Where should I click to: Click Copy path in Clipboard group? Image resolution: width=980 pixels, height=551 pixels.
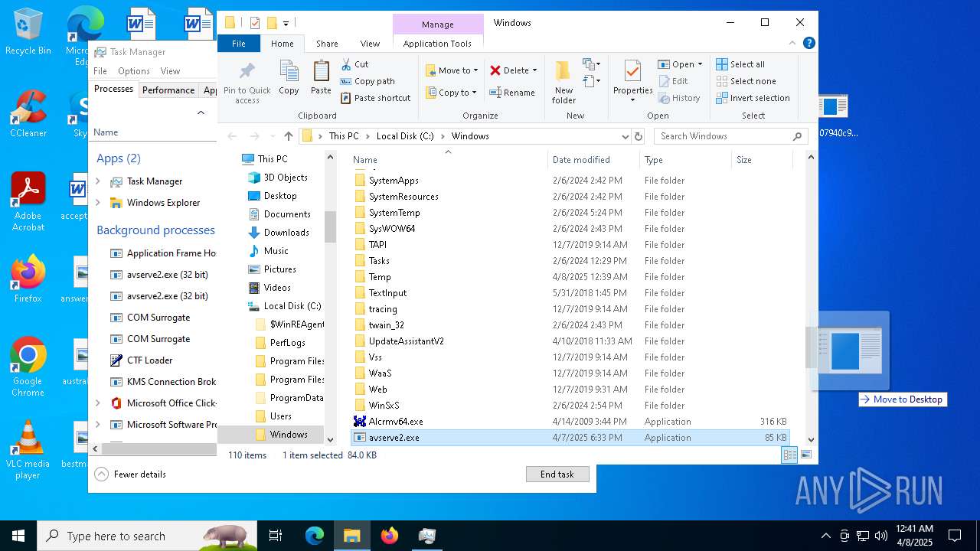[x=367, y=81]
